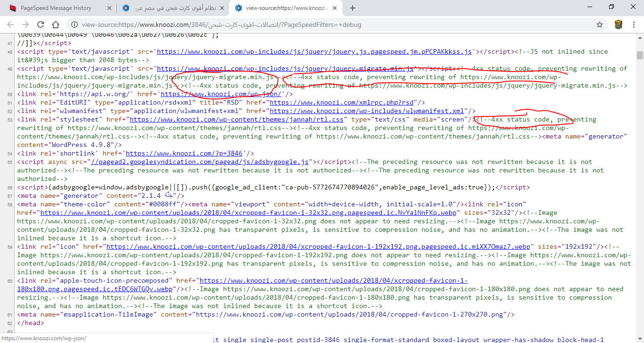644x343 pixels.
Task: Switch to the Arabic-titled knoozi tab
Action: tap(172, 8)
